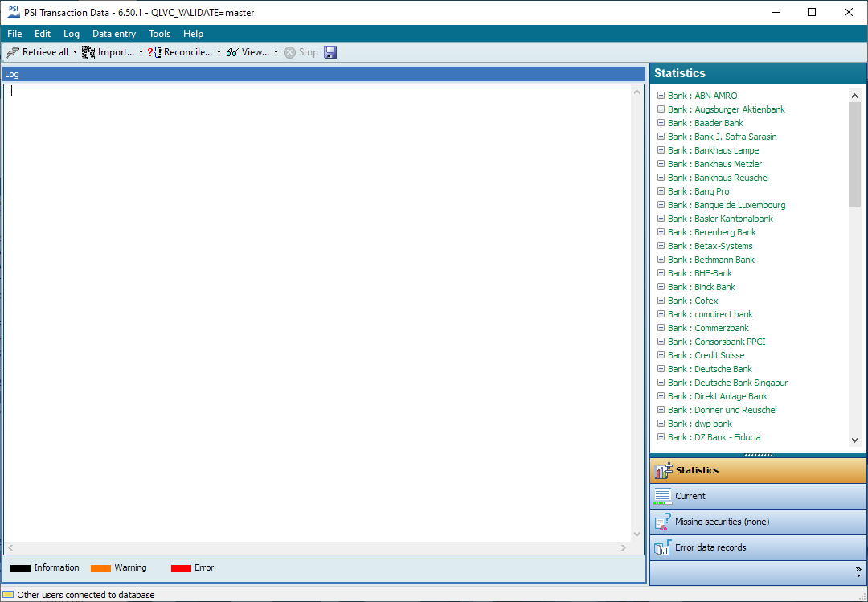Image resolution: width=868 pixels, height=602 pixels.
Task: Click the Statistics list scroll-down arrow
Action: (x=854, y=440)
